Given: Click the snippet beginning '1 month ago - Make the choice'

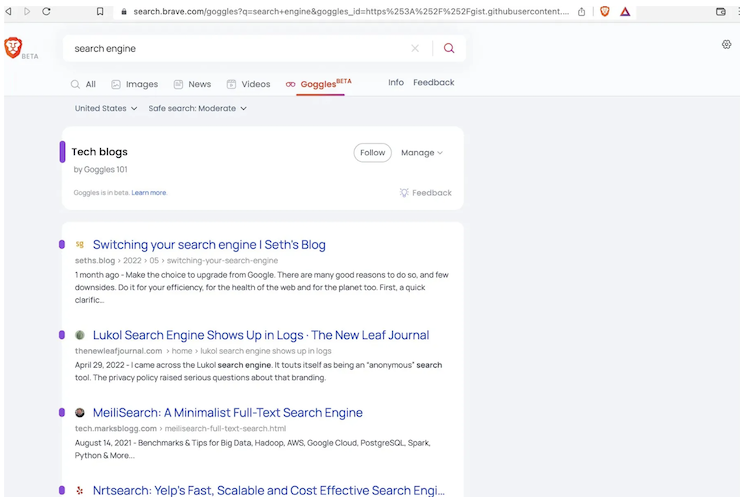Looking at the screenshot, I should (261, 287).
